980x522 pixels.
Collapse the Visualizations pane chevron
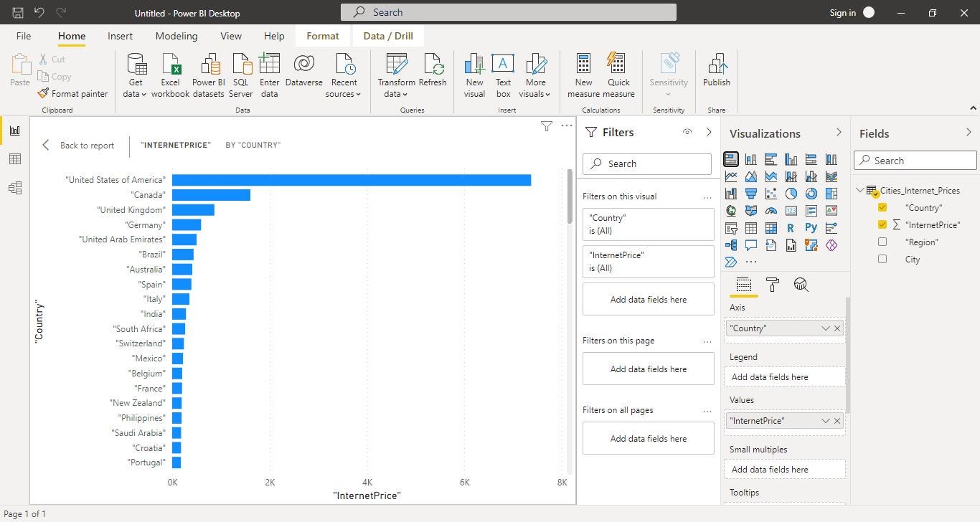pos(839,132)
